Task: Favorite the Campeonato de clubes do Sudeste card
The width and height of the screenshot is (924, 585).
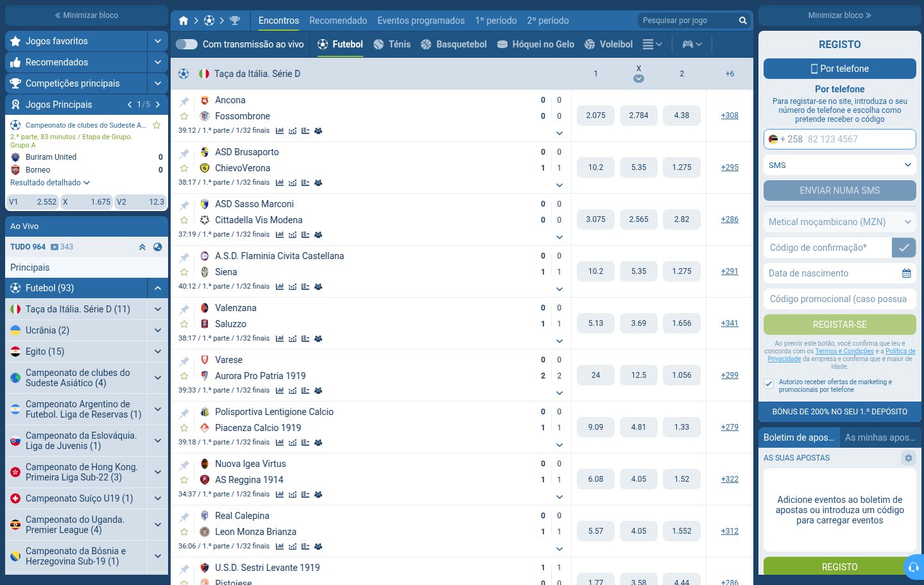Action: [x=157, y=125]
